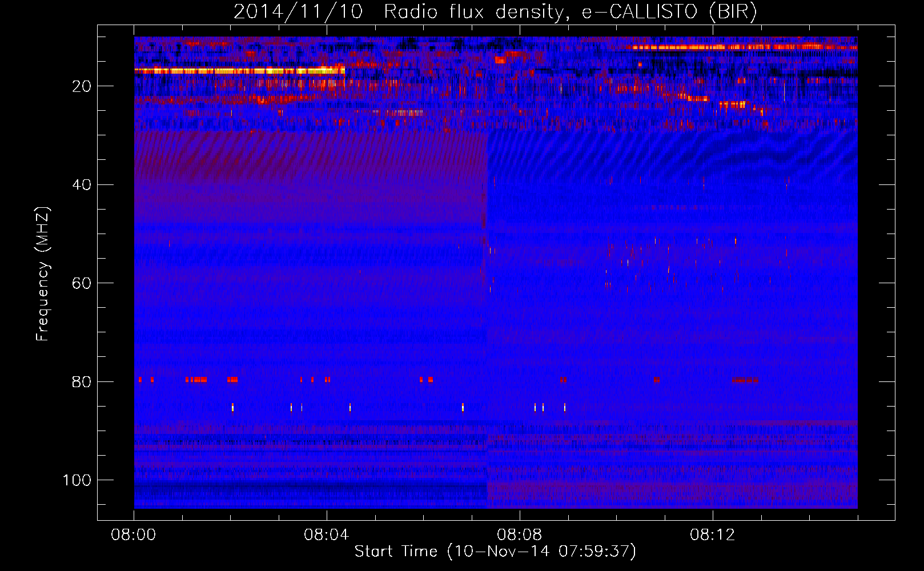Click the 40 MHz frequency tick label

coord(82,185)
